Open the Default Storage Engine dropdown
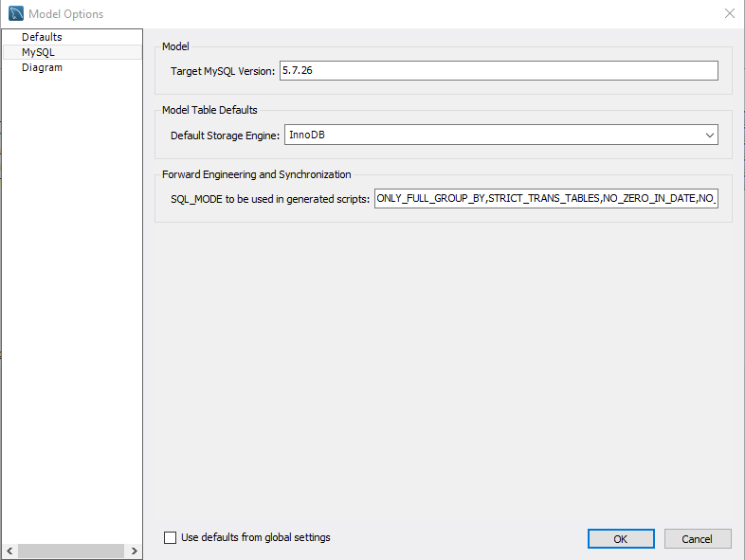Image resolution: width=745 pixels, height=560 pixels. point(500,135)
